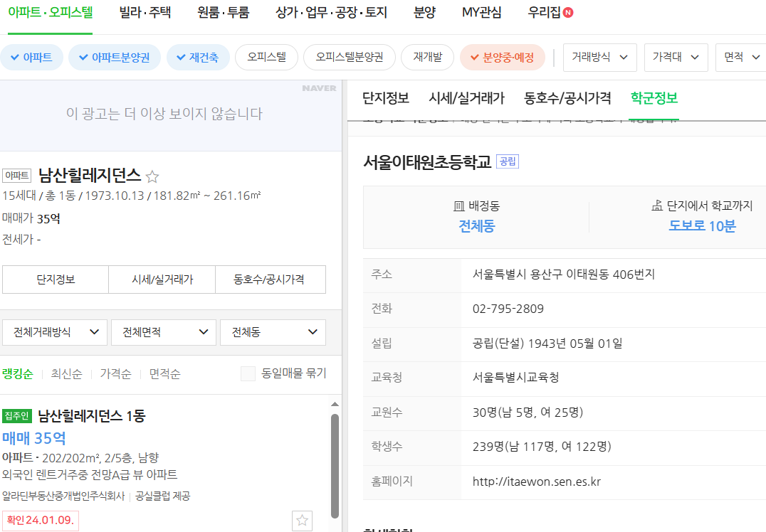This screenshot has width=766, height=532.
Task: Click the listing vertical scrollbar thumb
Action: pyautogui.click(x=335, y=466)
